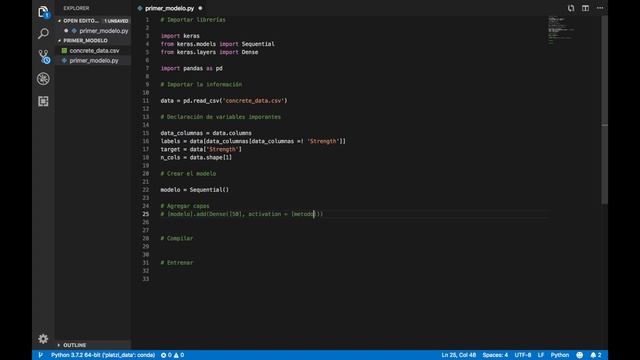Click the '# Agregar capas' comment
This screenshot has width=640, height=360.
coord(184,206)
